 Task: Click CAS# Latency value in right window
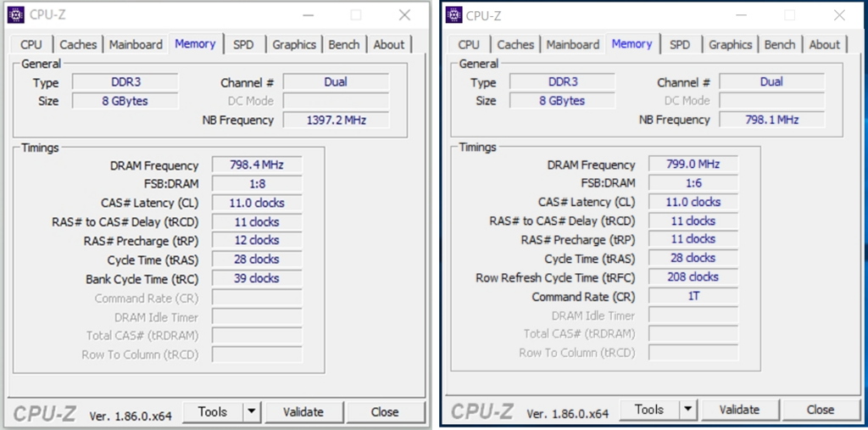[693, 202]
